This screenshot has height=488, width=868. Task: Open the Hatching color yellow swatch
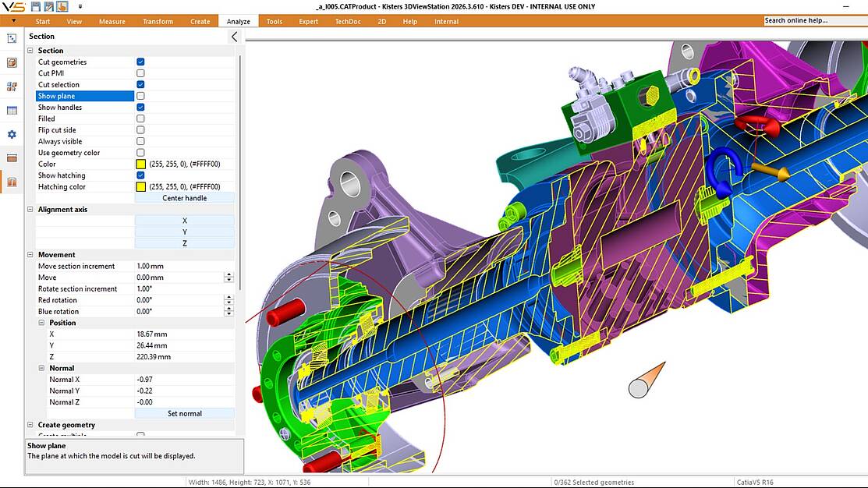140,186
